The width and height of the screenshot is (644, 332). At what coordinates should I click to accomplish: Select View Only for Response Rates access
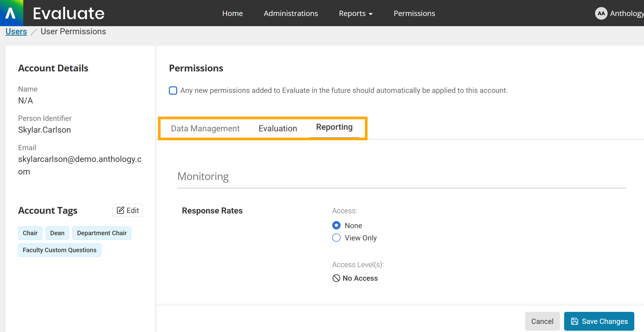coord(336,238)
